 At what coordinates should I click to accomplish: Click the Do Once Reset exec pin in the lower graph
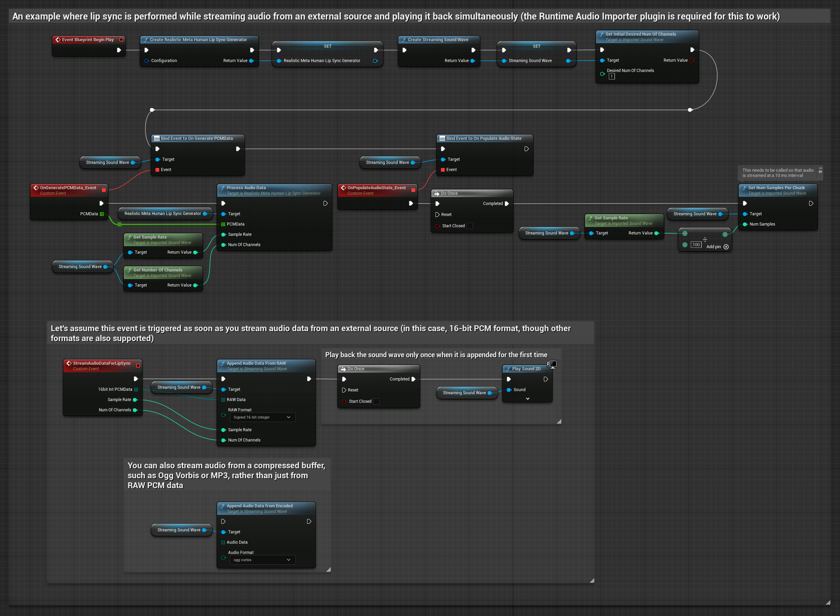click(x=344, y=390)
